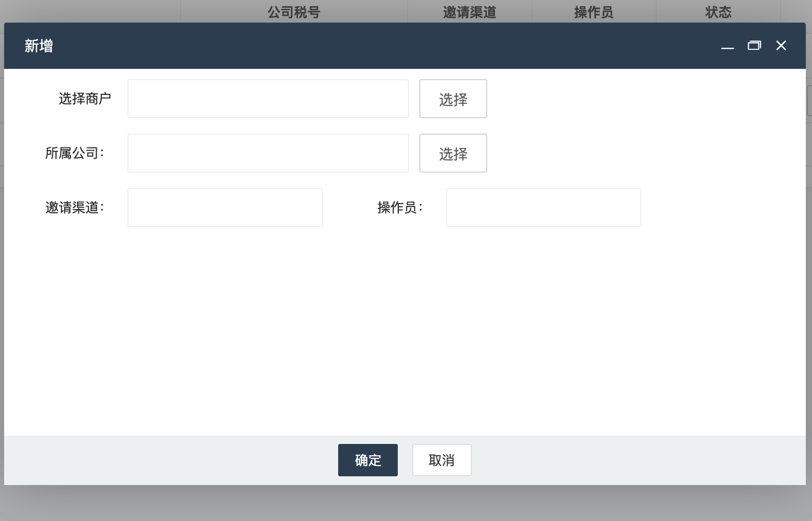Click 邀请渠道 column header in background table
812x521 pixels.
tap(470, 12)
